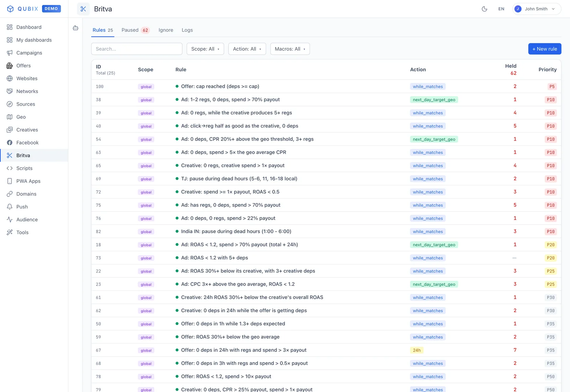Select the Push bell icon
This screenshot has height=392, width=570.
[10, 207]
